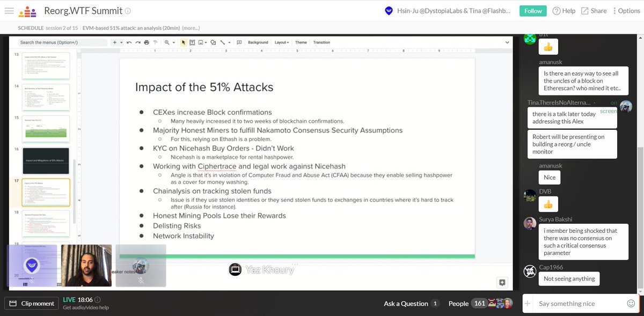Click the muted helmet avatar tile
Screen dimensions: 644x316
coord(141,265)
